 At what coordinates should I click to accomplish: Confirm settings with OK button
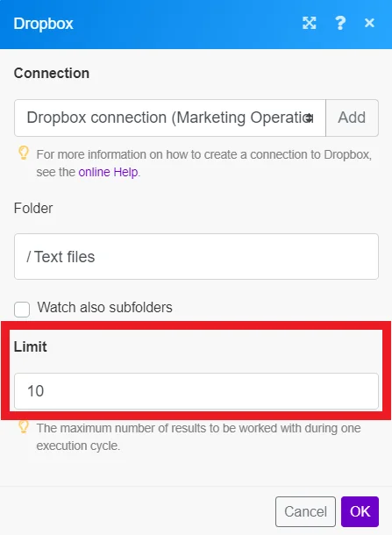360,511
